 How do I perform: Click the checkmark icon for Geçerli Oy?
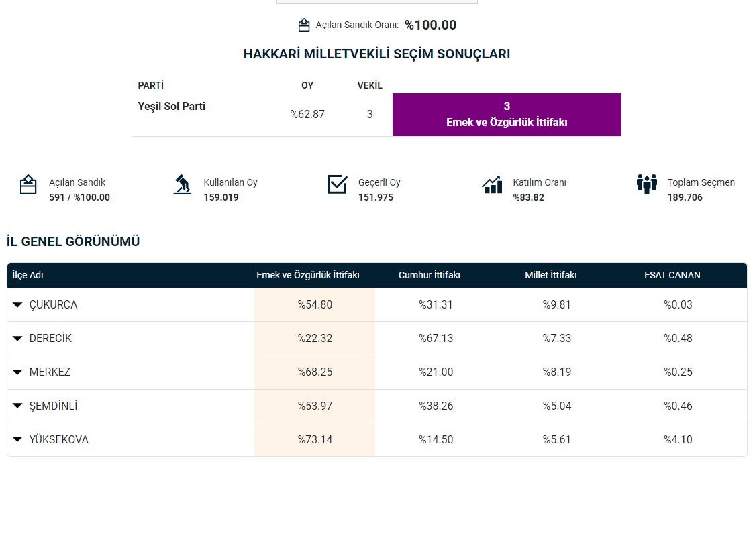337,184
